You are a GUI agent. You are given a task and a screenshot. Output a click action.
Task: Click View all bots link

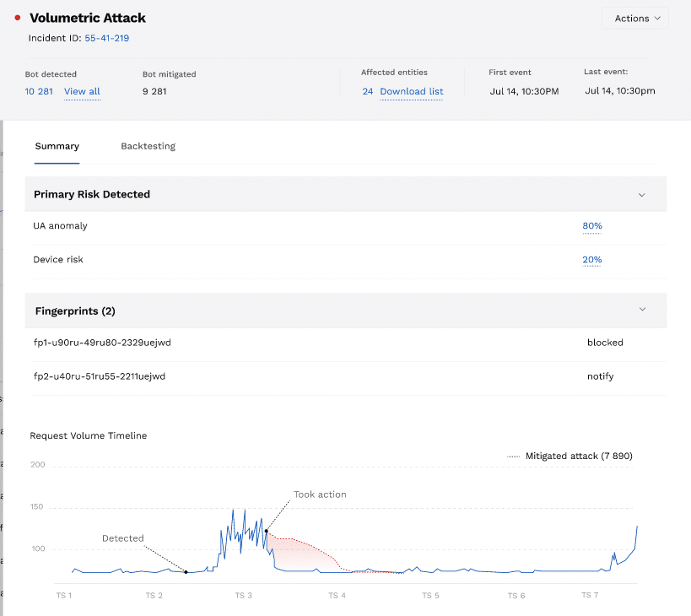pos(82,91)
